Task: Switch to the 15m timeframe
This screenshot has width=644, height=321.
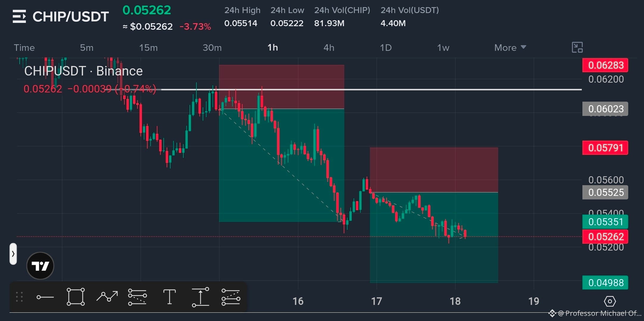Action: tap(149, 48)
